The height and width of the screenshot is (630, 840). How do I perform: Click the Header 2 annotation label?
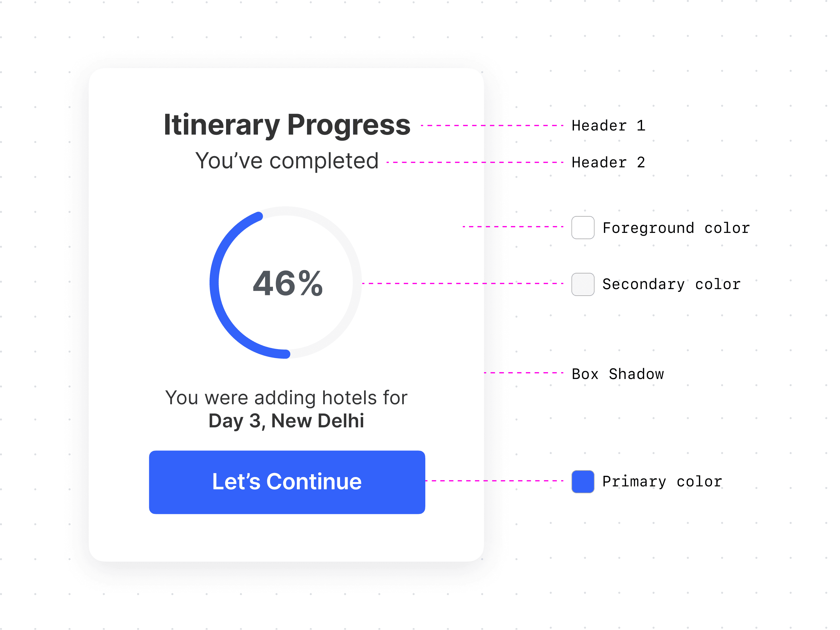[608, 162]
